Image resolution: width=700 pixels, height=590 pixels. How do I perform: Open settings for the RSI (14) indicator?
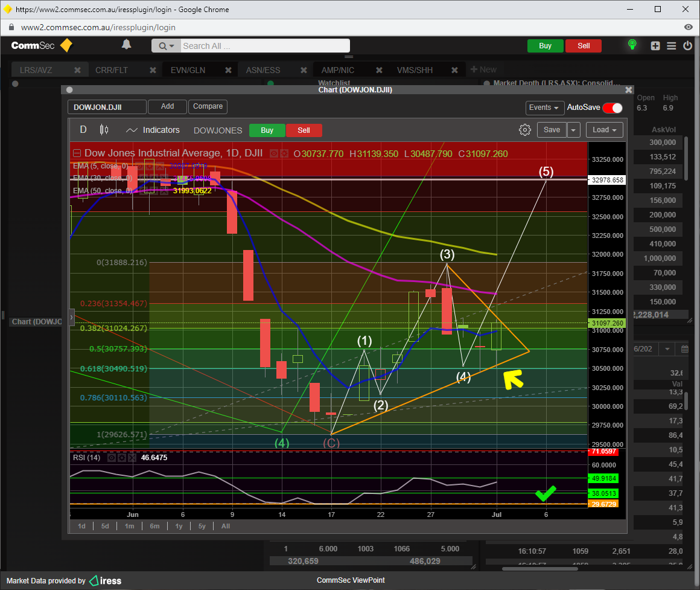(122, 458)
